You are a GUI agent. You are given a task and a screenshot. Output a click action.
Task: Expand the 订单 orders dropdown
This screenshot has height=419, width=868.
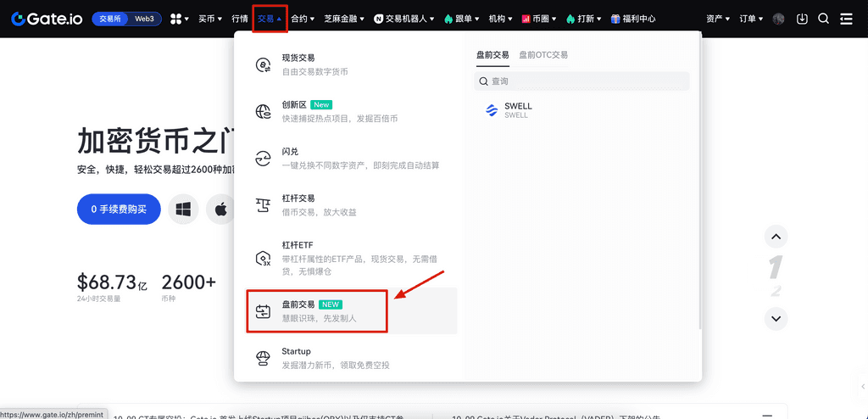click(750, 19)
